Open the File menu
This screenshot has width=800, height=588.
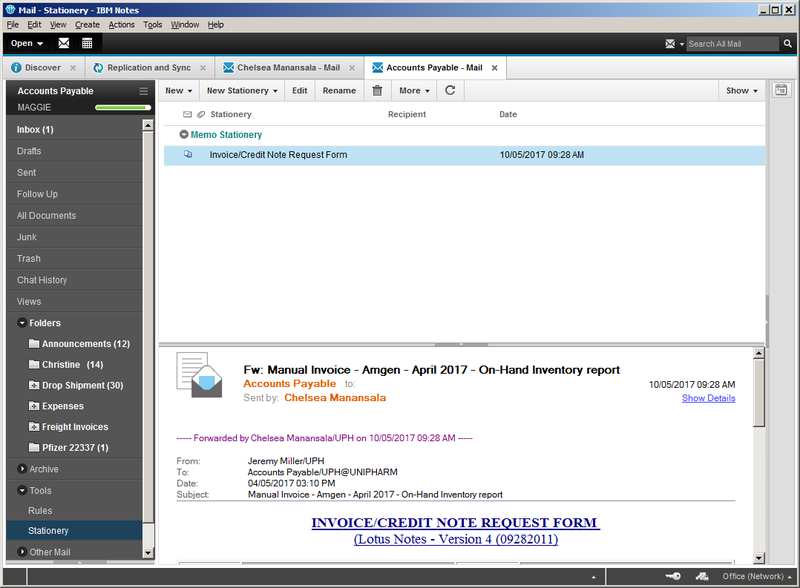(12, 24)
